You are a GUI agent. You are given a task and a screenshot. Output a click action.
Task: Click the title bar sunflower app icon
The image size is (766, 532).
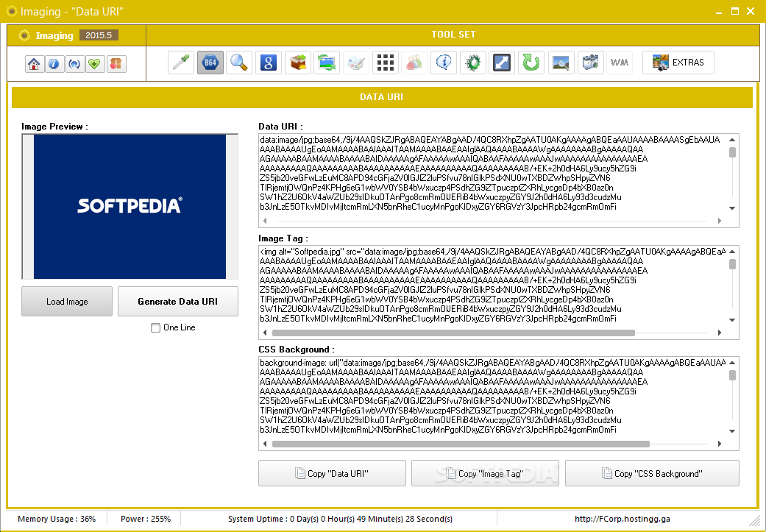pyautogui.click(x=11, y=11)
